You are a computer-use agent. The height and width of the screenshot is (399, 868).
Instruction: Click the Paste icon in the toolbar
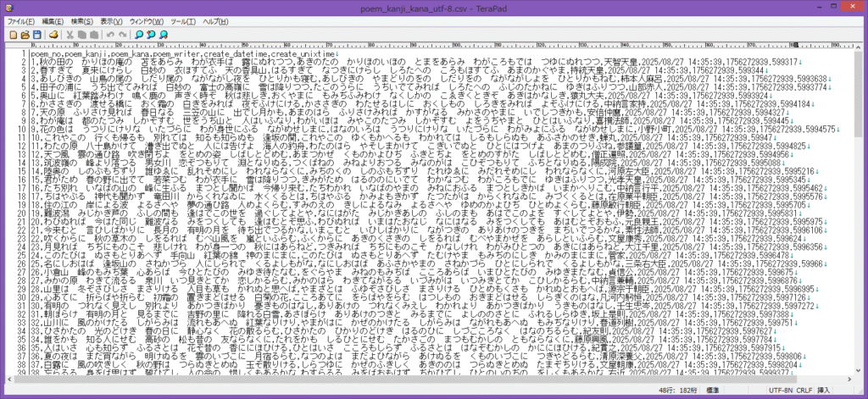coord(96,34)
